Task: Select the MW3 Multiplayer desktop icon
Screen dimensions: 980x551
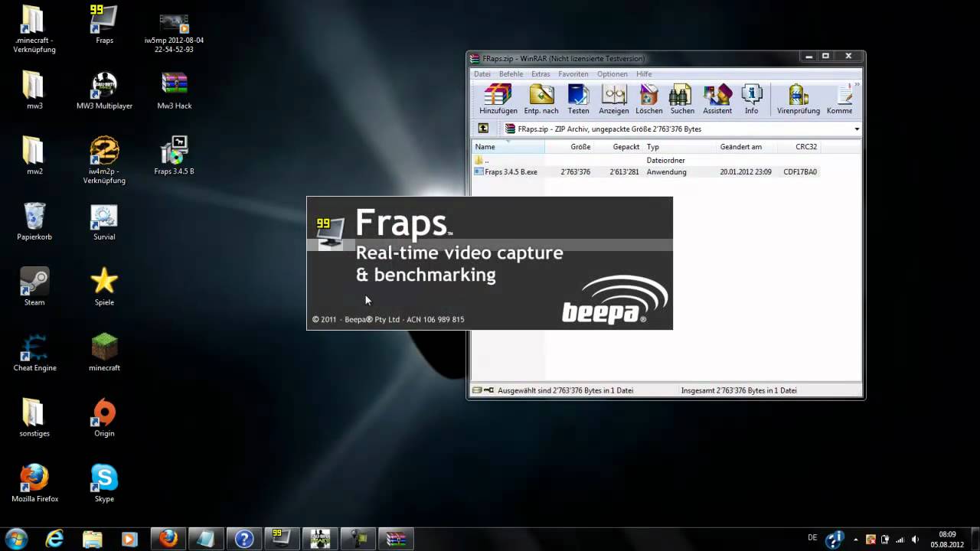Action: click(104, 90)
